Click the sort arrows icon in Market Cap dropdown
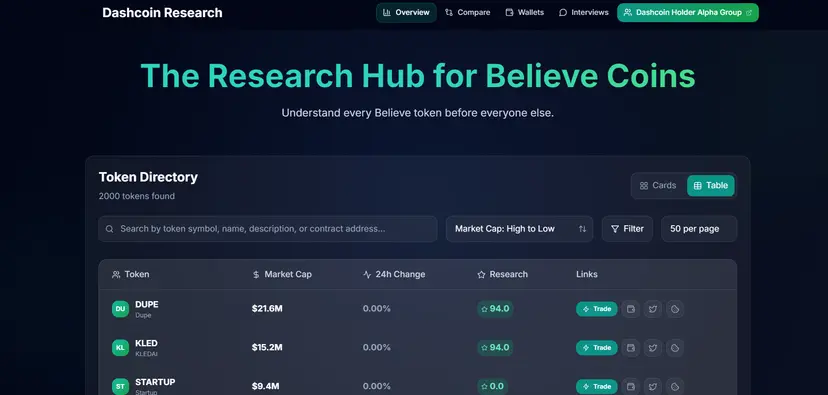This screenshot has height=395, width=828. 582,229
